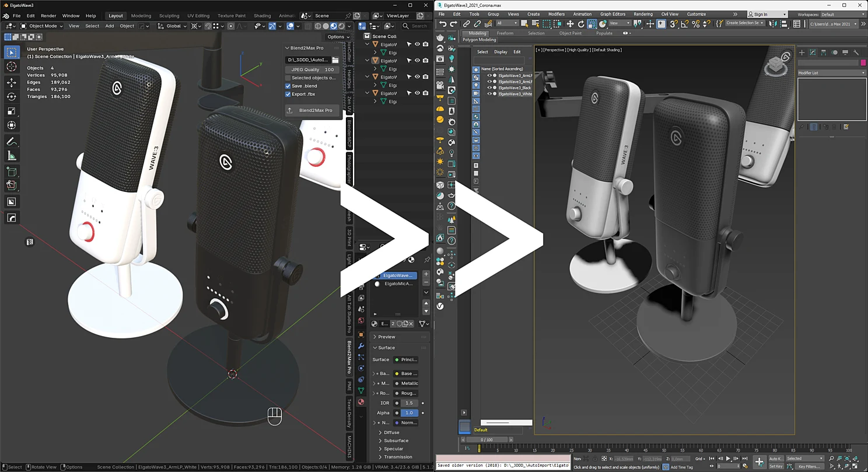Browse export folder in Blend2Max Pro panel
Screen dimensions: 868x472
coord(335,60)
